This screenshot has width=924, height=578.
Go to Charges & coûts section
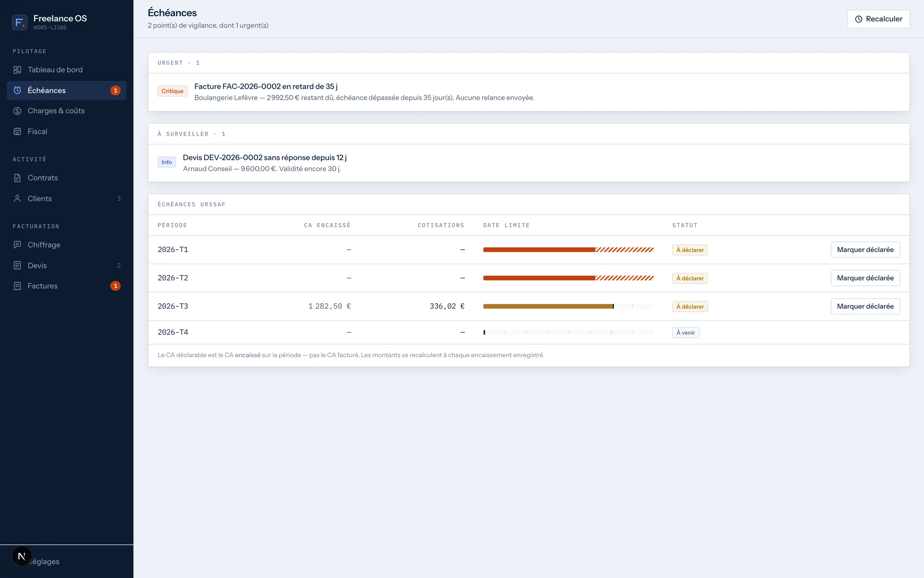[x=67, y=111]
